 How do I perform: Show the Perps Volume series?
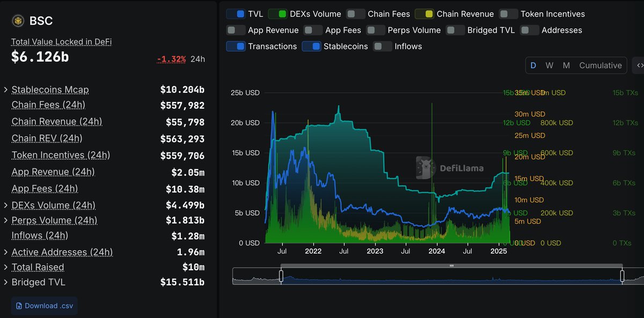(x=376, y=30)
